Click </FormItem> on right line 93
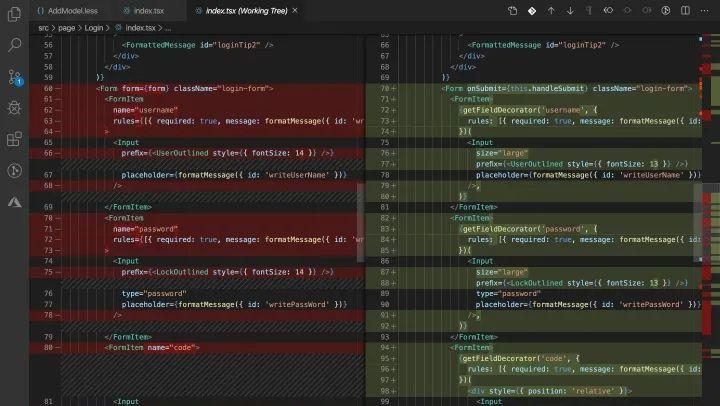Screen dimensions: 720x406 pos(474,337)
